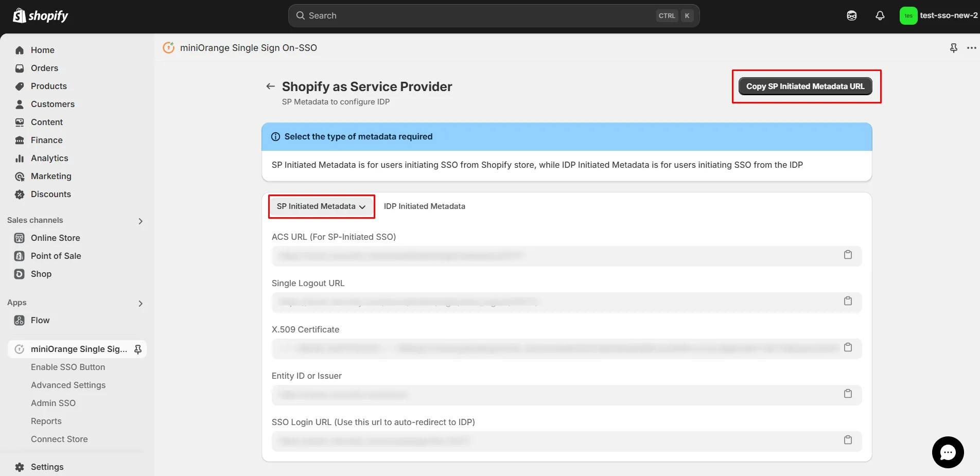Select miniOrange Single Sign-On app entry
Image resolution: width=980 pixels, height=476 pixels.
pyautogui.click(x=77, y=349)
